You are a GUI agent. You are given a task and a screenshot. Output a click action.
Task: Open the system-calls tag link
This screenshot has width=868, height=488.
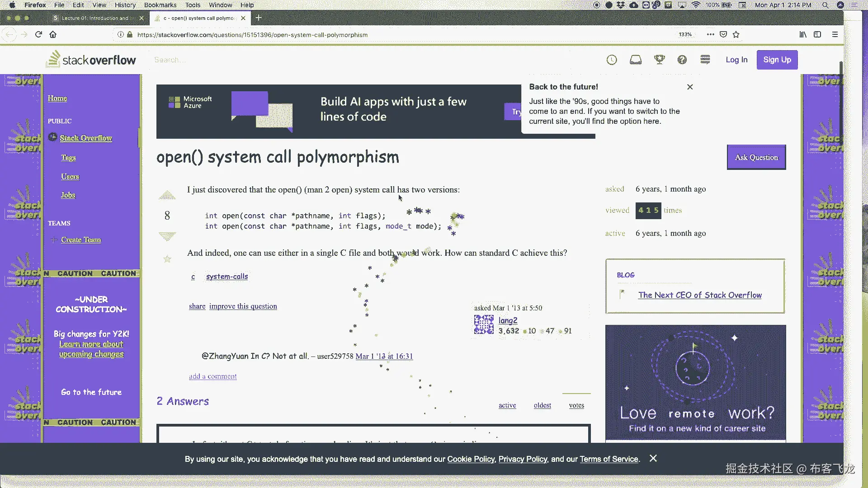click(227, 277)
